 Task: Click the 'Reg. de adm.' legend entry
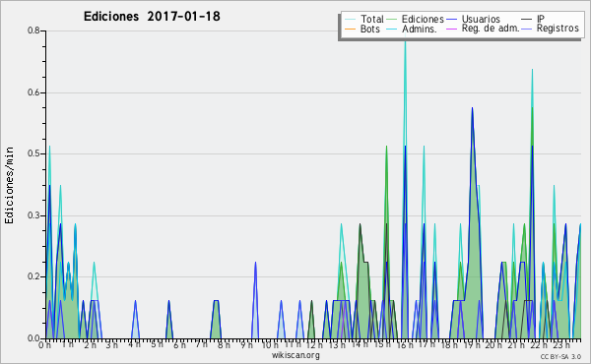coord(483,29)
